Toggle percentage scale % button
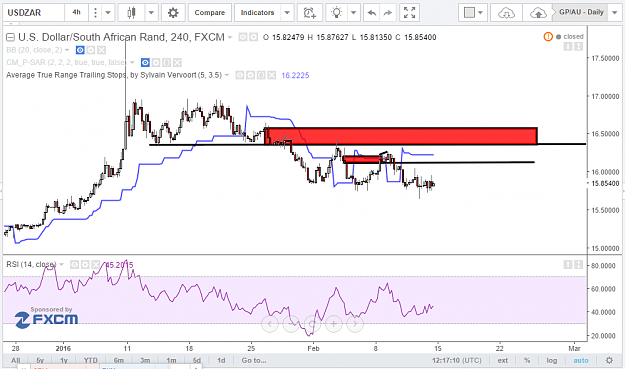This screenshot has height=369, width=625. pos(527,360)
